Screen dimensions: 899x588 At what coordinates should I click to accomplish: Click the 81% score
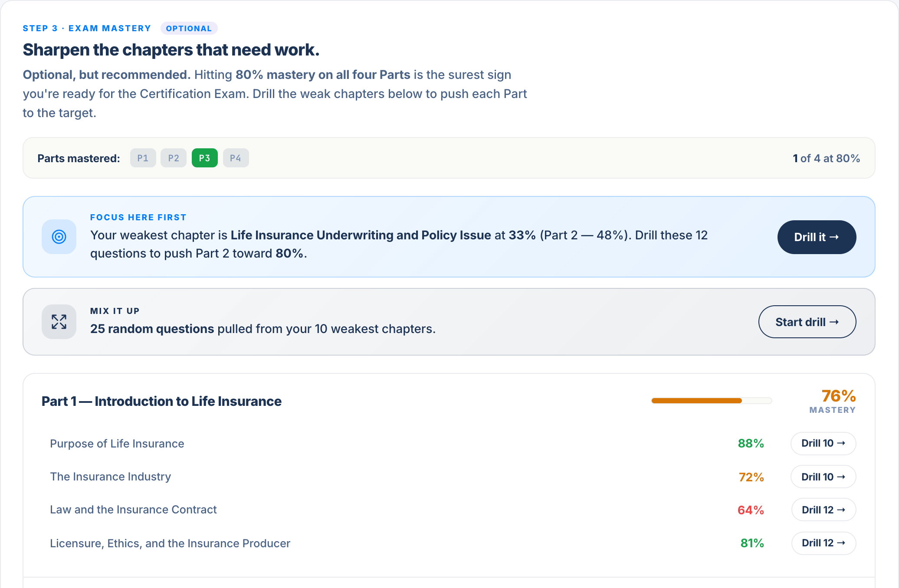752,543
